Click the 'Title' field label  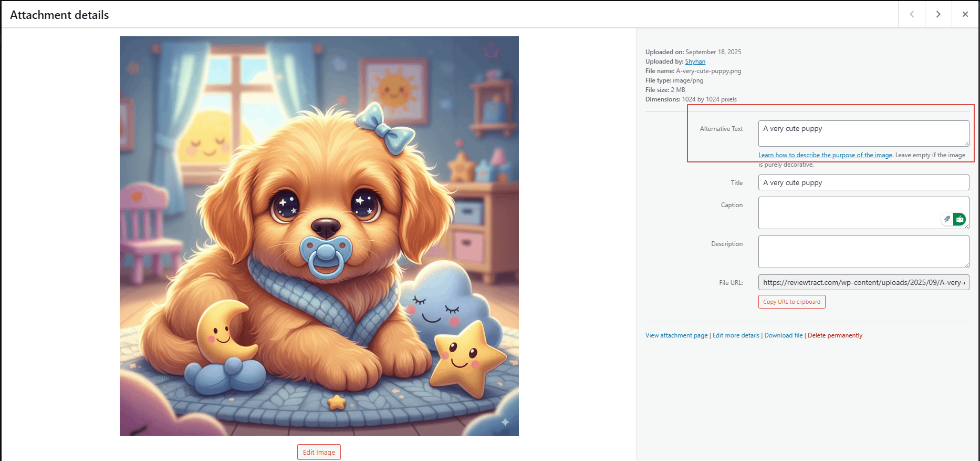[x=737, y=183]
